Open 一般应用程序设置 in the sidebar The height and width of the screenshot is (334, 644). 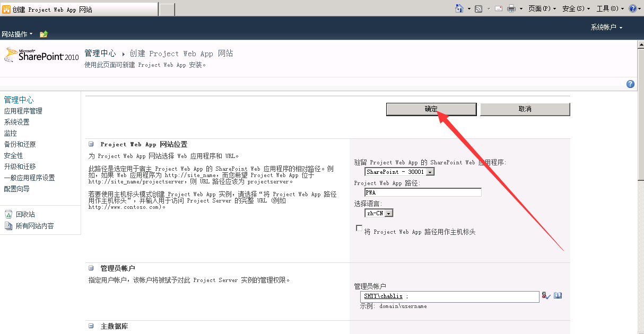[x=29, y=178]
